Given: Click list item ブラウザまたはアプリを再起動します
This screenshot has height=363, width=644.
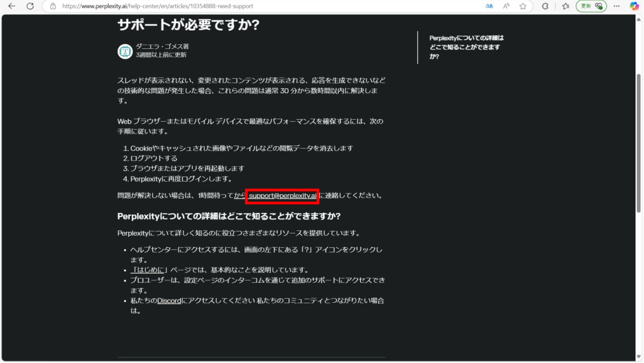Looking at the screenshot, I should 187,169.
